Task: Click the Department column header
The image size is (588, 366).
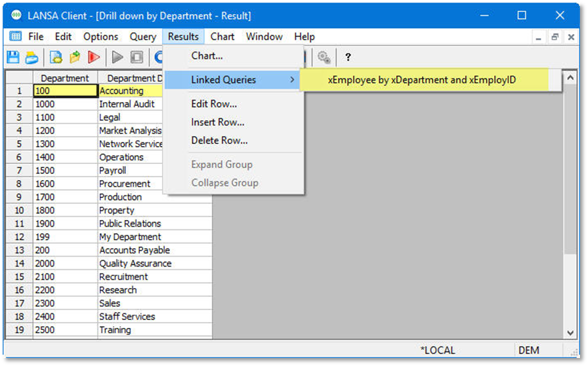Action: (65, 78)
